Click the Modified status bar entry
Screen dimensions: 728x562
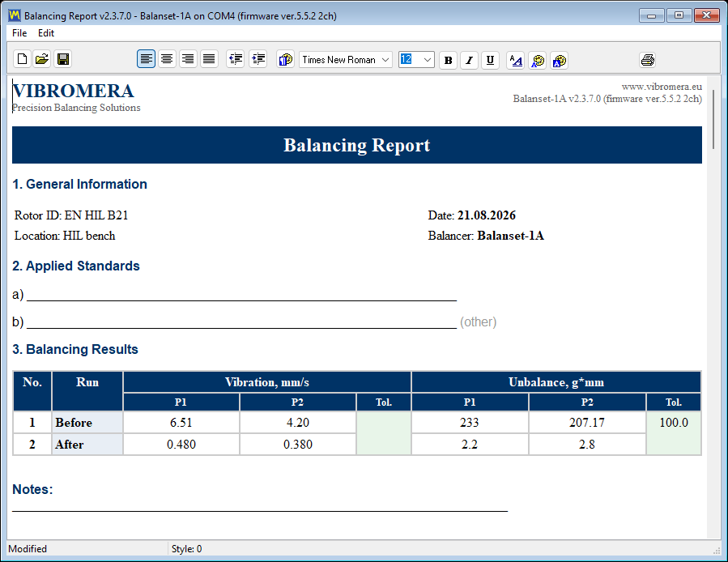click(x=28, y=549)
